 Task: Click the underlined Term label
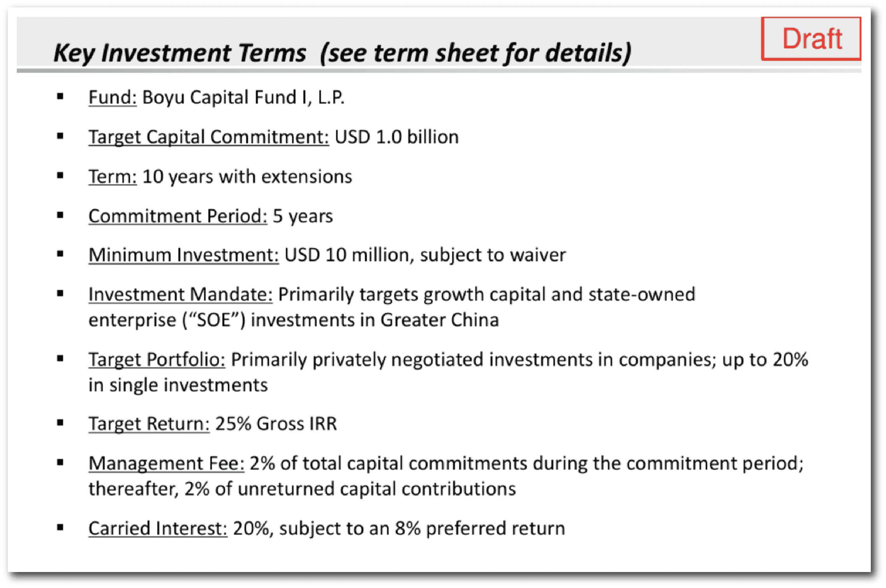click(x=112, y=177)
